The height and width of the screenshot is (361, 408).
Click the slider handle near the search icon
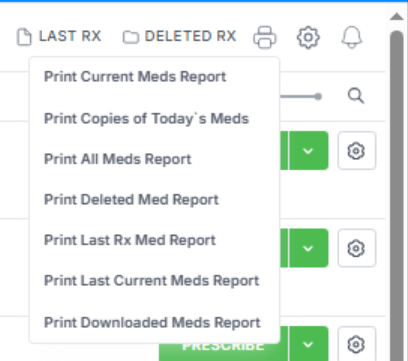(x=318, y=97)
